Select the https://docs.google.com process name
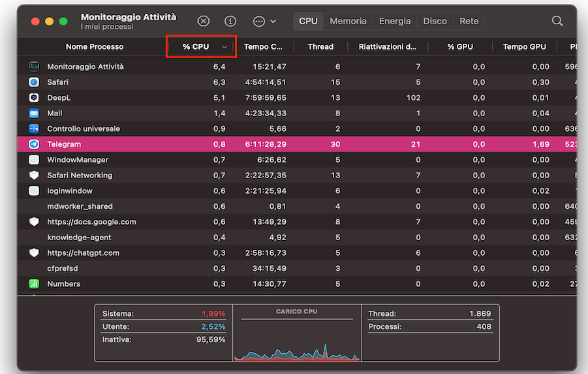588x374 pixels. click(91, 222)
